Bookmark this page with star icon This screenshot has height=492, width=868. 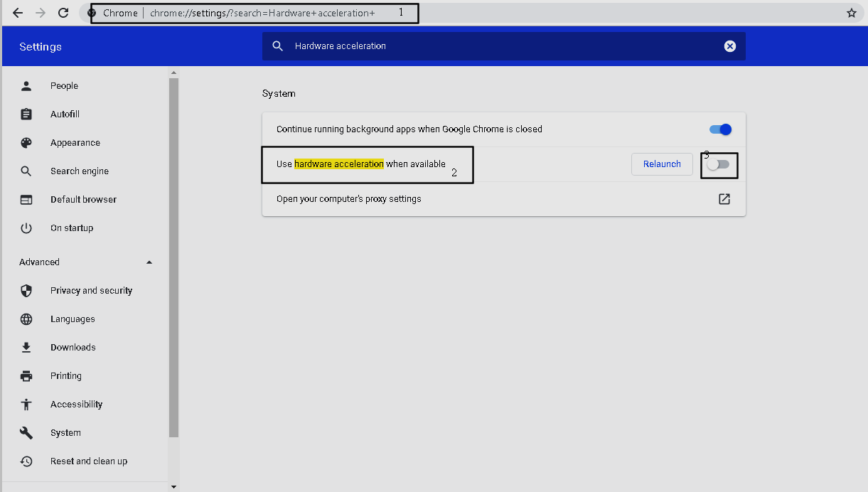click(851, 13)
